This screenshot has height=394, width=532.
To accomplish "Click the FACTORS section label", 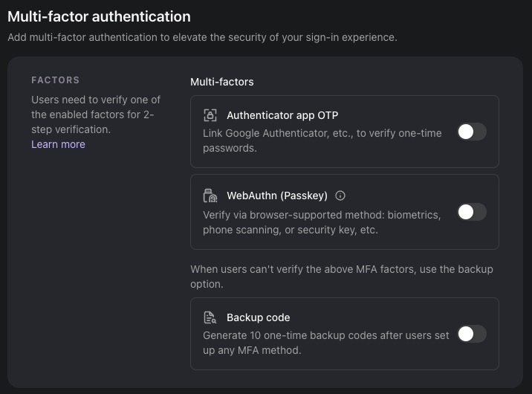I will pyautogui.click(x=55, y=80).
